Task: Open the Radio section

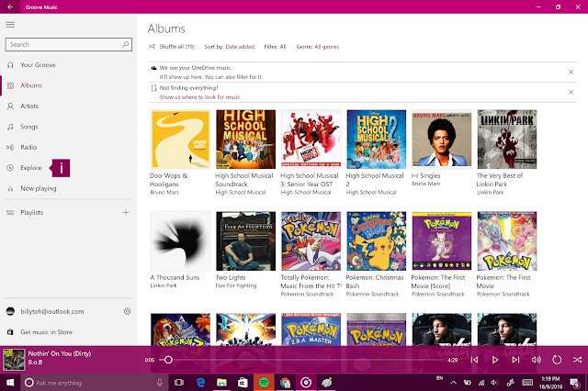Action: 28,147
